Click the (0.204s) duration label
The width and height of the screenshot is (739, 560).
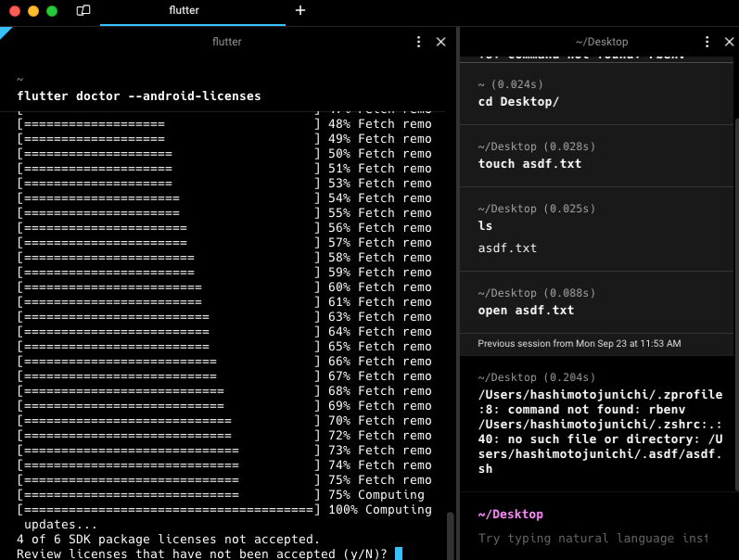point(569,377)
